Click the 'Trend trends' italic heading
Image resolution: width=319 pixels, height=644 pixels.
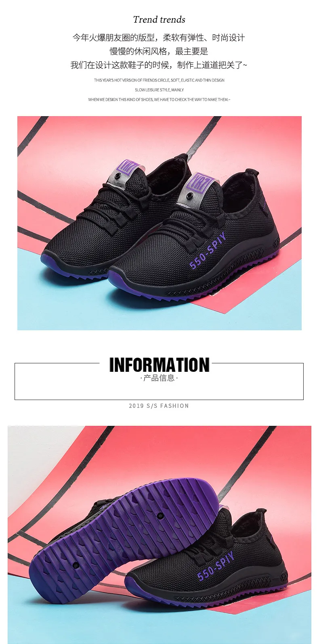click(x=159, y=19)
